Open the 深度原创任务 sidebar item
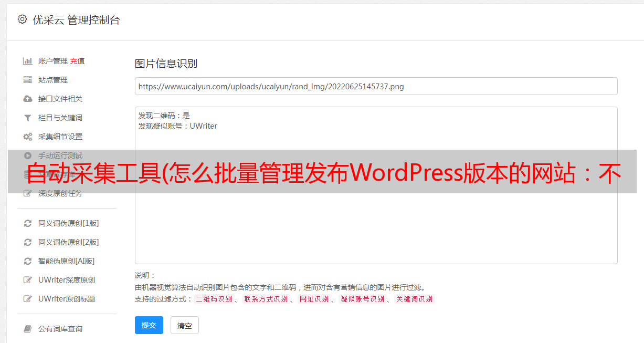This screenshot has width=644, height=343. 60,193
